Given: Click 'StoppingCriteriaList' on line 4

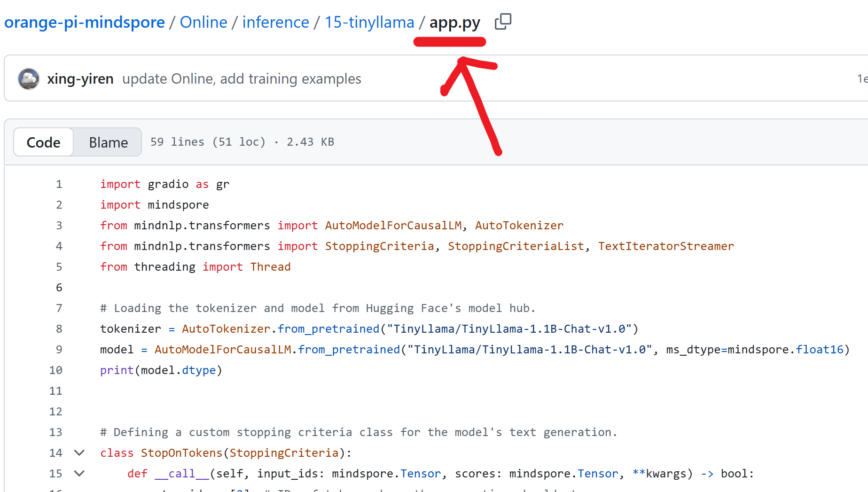Looking at the screenshot, I should point(516,246).
